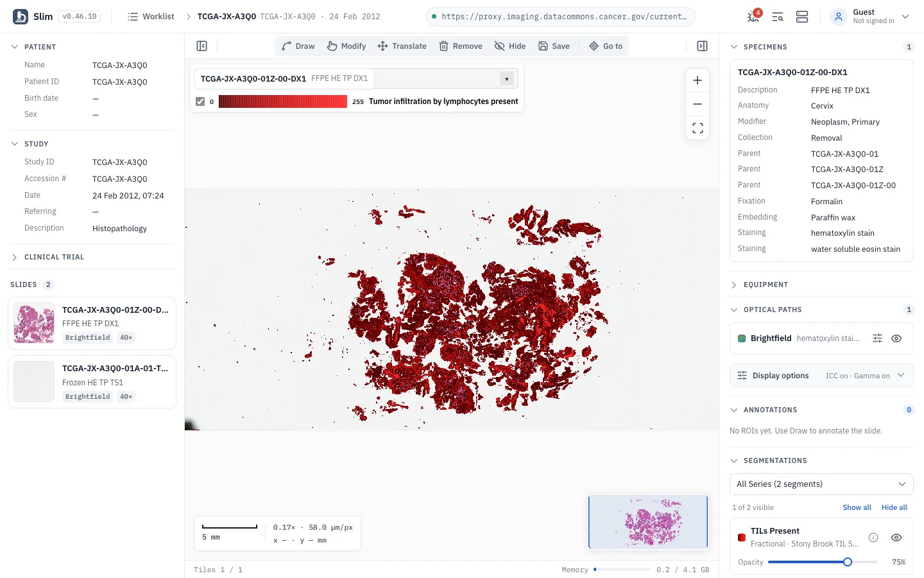Fit slide to view with fullscreen icon
Image resolution: width=924 pixels, height=578 pixels.
(x=697, y=128)
